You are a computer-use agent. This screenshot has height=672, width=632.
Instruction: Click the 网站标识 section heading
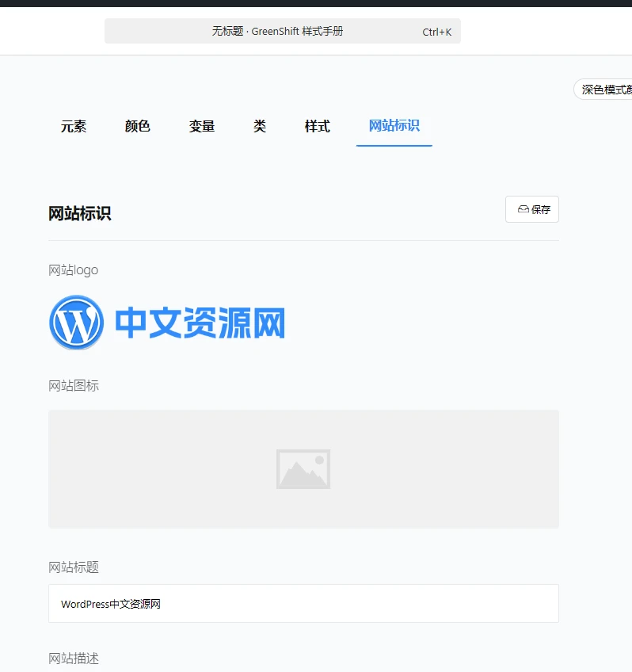[80, 213]
